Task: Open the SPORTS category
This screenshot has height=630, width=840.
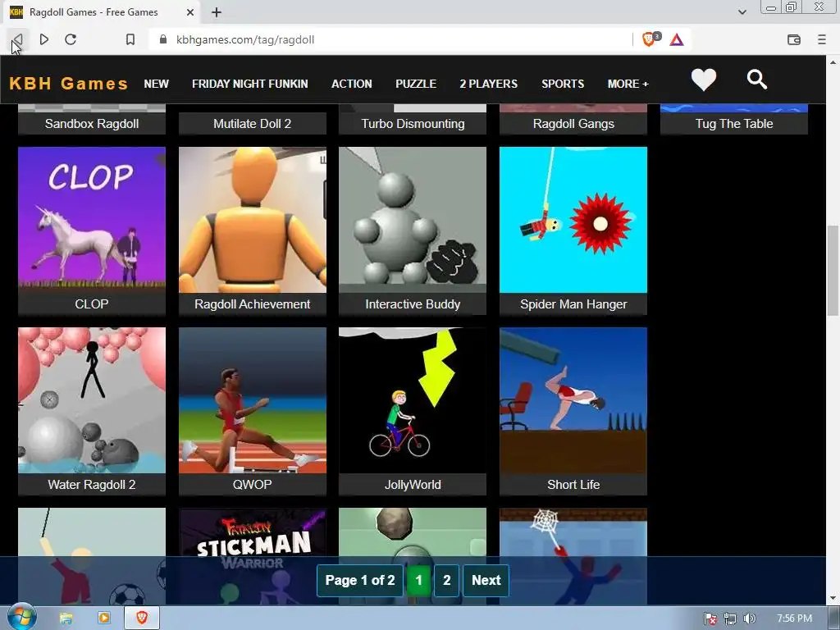Action: click(563, 84)
